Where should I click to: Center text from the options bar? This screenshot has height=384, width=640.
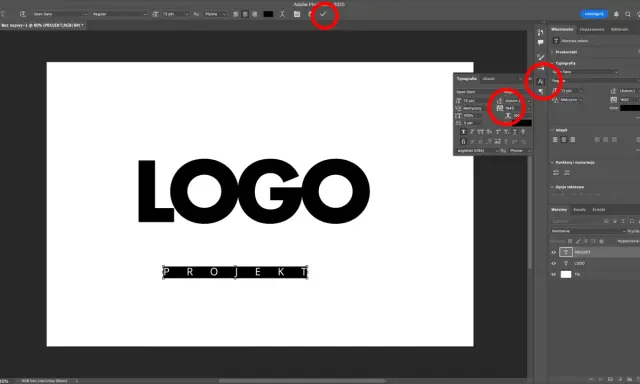(245, 14)
